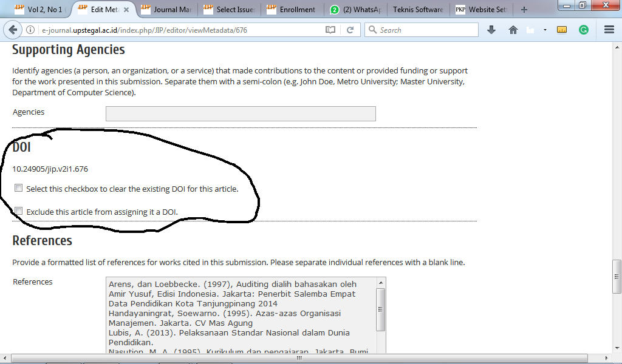Open the downloads arrow icon
The width and height of the screenshot is (622, 364).
(x=492, y=30)
